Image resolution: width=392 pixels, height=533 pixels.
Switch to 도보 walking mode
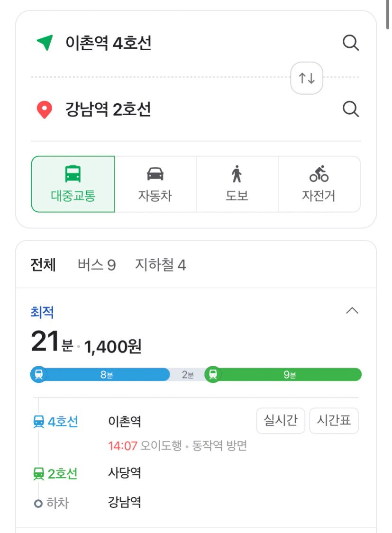click(x=237, y=184)
